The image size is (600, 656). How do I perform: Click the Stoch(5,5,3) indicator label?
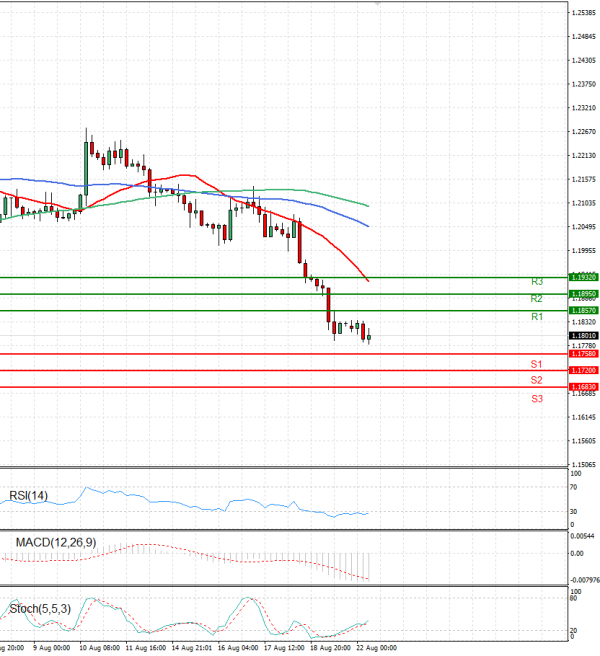click(x=40, y=609)
